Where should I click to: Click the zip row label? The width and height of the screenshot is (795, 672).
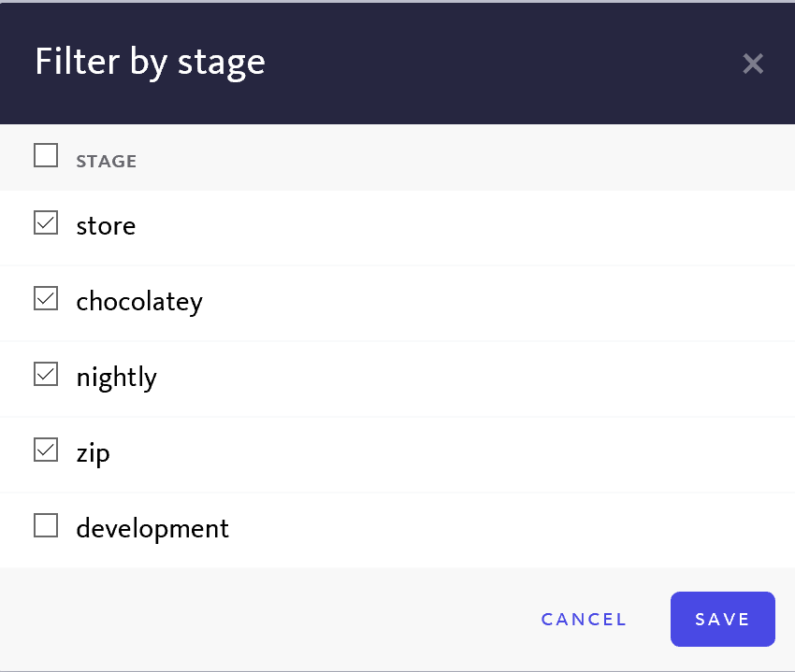(x=91, y=452)
